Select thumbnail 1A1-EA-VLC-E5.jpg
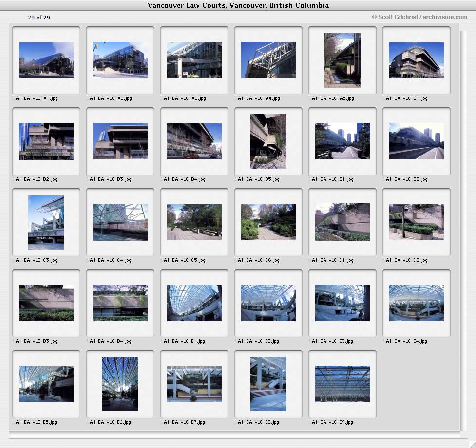 (x=46, y=384)
